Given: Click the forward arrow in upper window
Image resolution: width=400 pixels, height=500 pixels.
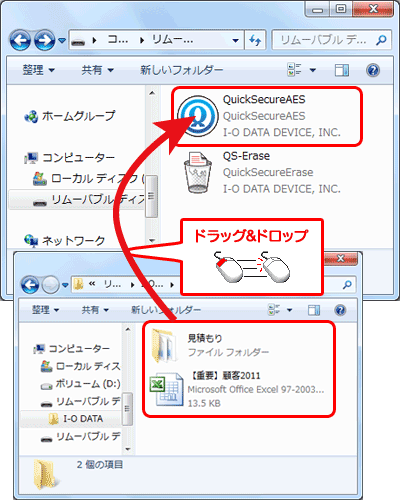Looking at the screenshot, I should [44, 40].
